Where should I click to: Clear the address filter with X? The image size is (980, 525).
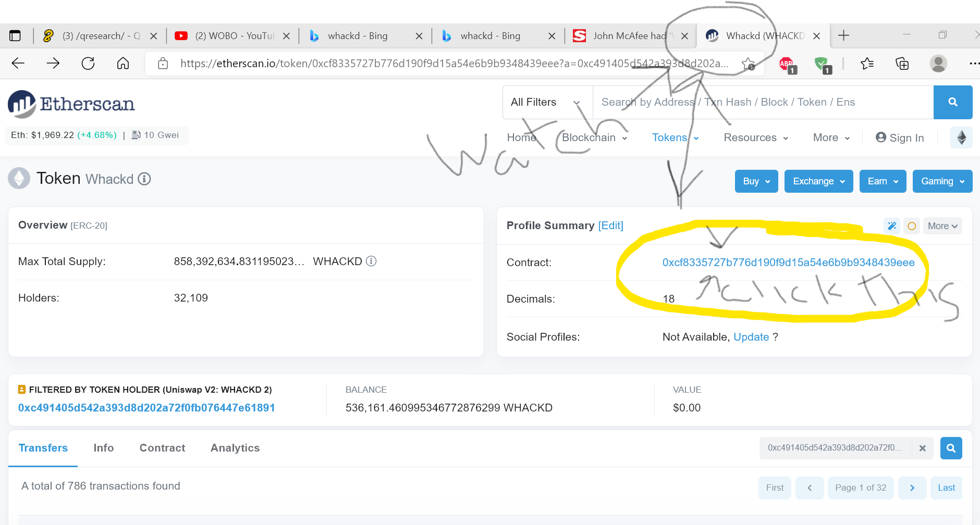tap(923, 448)
